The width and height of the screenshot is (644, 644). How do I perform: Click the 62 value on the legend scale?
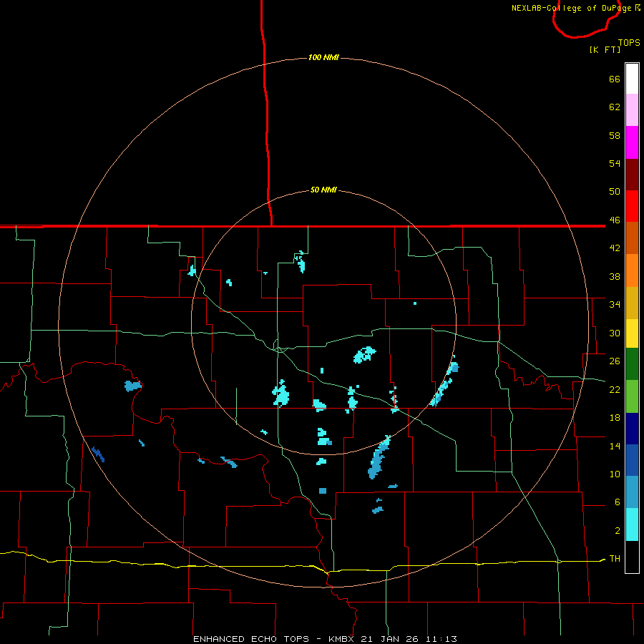(x=615, y=107)
